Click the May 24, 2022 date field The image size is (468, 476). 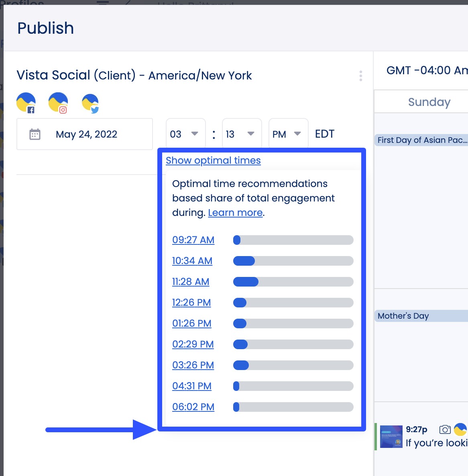click(86, 134)
